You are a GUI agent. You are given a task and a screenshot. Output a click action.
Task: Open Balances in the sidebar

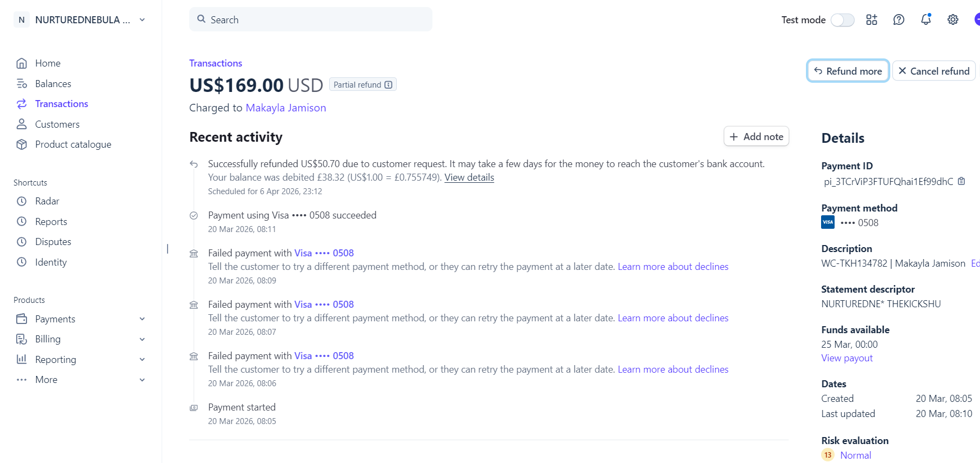click(53, 84)
